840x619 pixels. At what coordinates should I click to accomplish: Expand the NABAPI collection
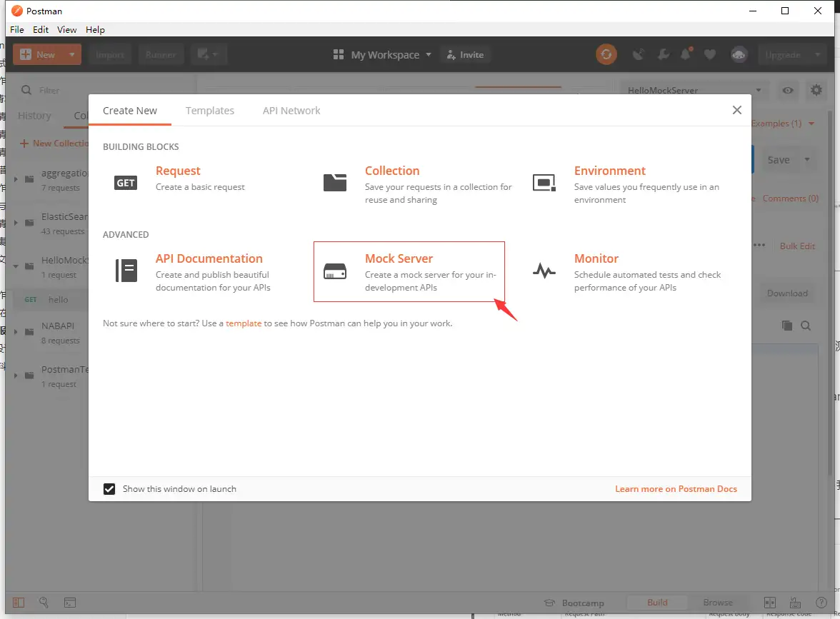[16, 332]
